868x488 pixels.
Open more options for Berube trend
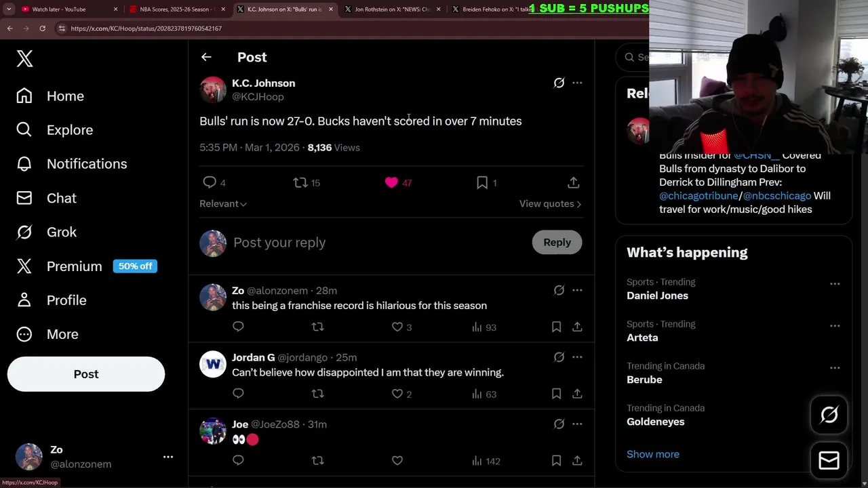(835, 368)
